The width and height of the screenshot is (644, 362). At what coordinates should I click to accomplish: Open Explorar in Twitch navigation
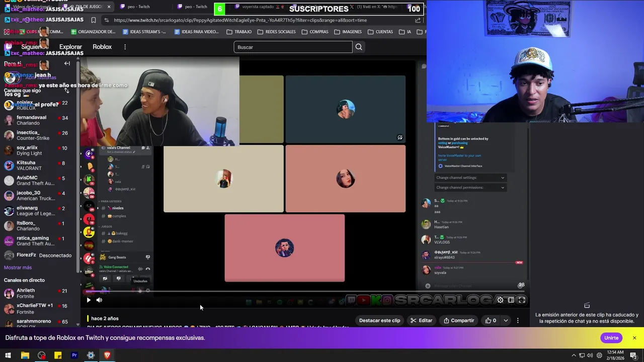(x=70, y=47)
